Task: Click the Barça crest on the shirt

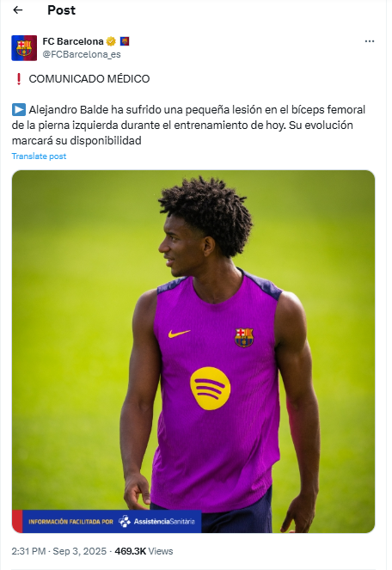Action: tap(244, 337)
